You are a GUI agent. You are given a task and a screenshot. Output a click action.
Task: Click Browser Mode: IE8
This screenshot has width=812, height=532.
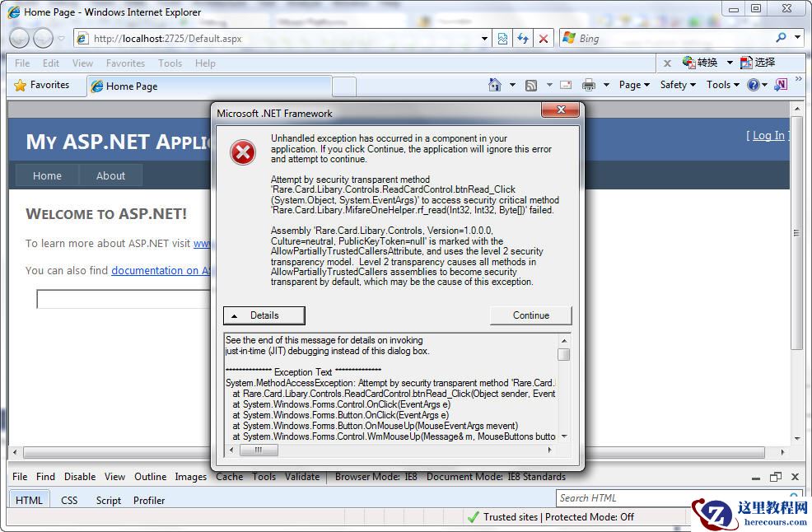point(376,477)
